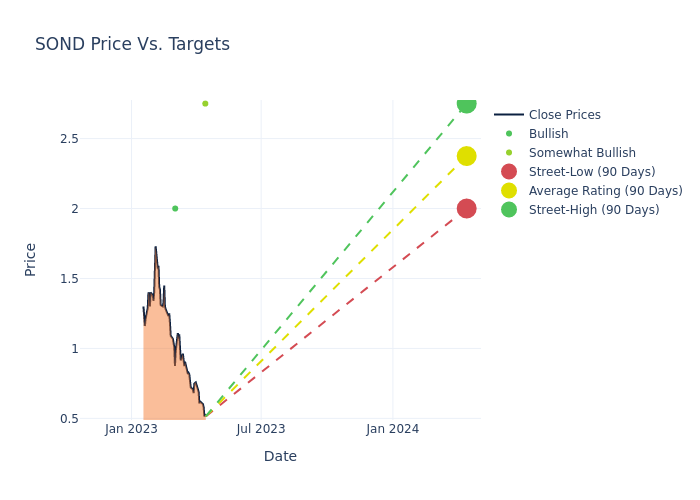This screenshot has height=500, width=700.
Task: Click the Bullish data point at price 2
Action: click(x=175, y=209)
